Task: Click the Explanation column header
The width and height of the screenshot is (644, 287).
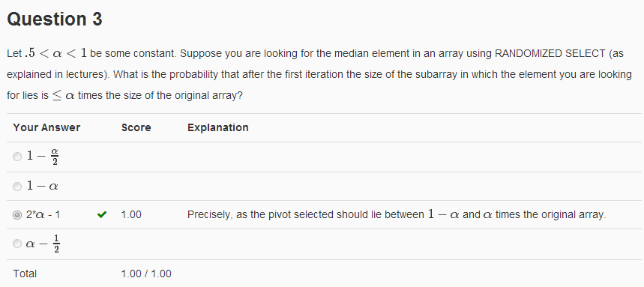Action: (217, 127)
